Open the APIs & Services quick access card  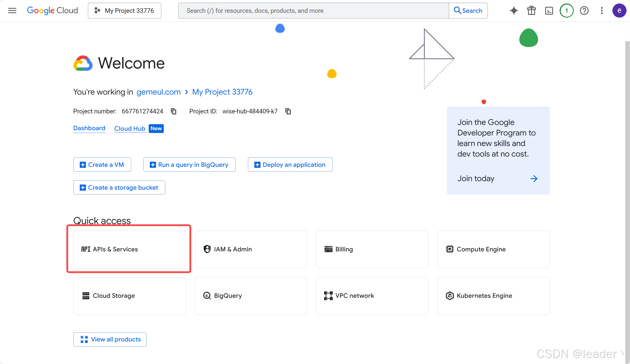[x=129, y=249]
